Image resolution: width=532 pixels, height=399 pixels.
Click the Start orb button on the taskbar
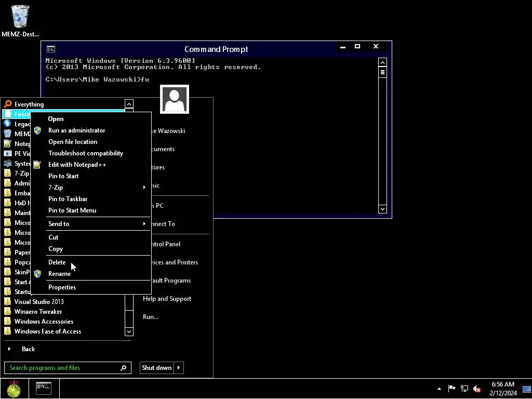pyautogui.click(x=14, y=389)
